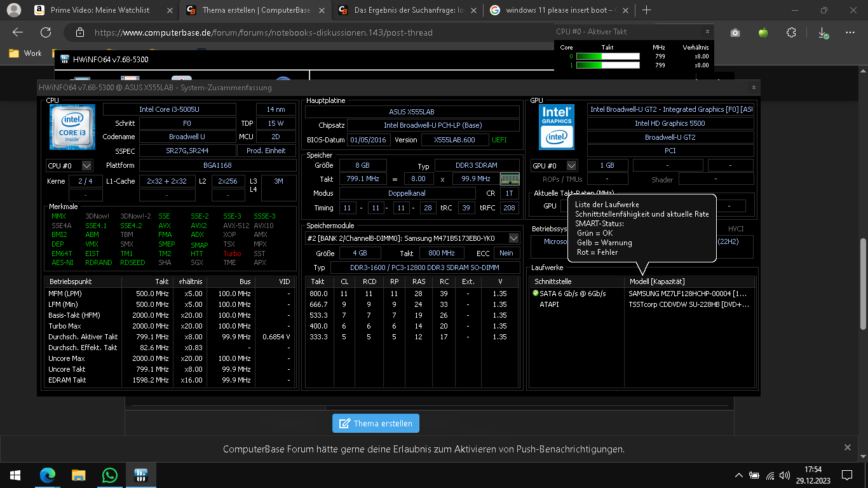Click the Schnittstelle column header
Viewport: 868px width, 488px height.
tap(577, 281)
